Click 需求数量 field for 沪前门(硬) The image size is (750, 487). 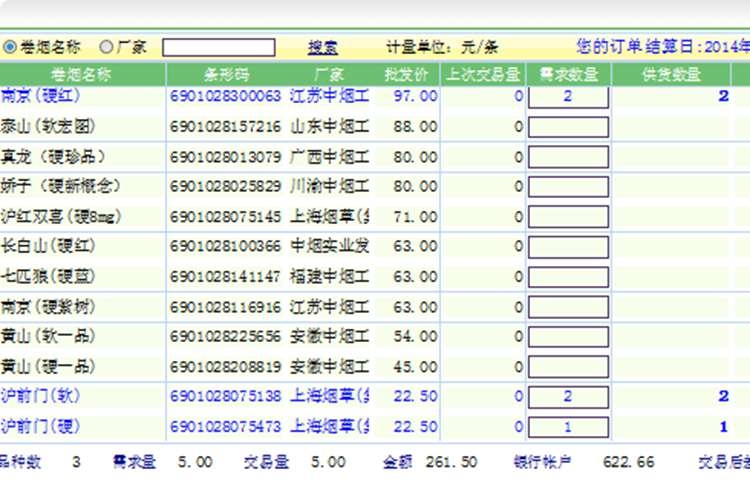pyautogui.click(x=568, y=427)
